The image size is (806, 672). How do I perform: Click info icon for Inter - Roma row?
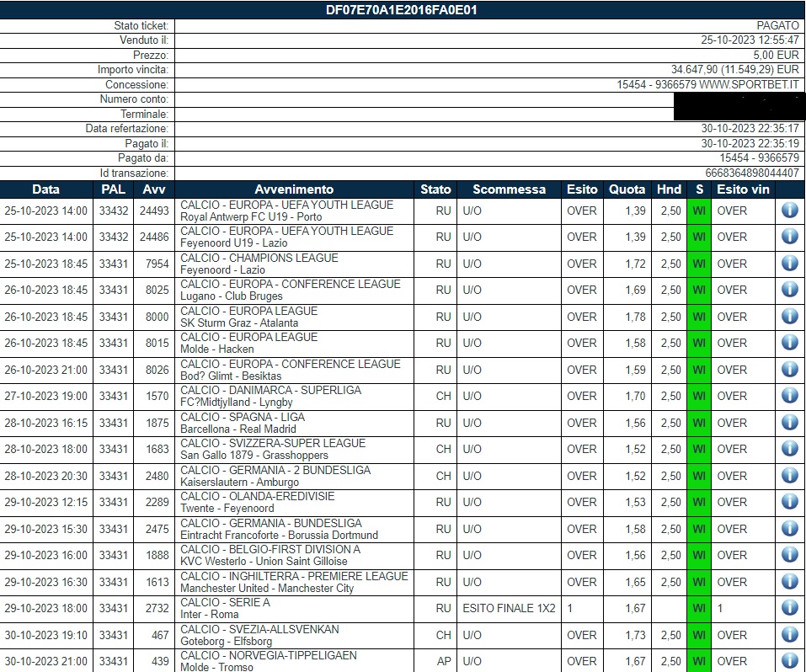point(789,608)
